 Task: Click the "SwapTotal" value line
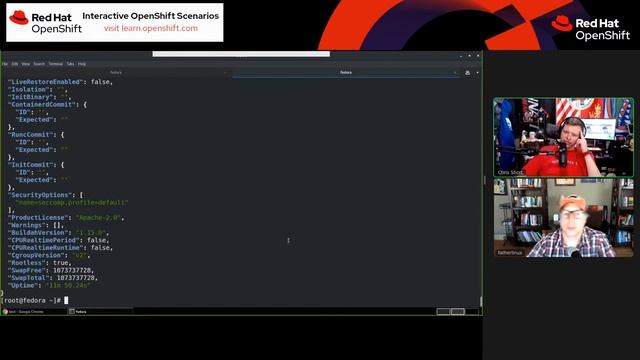[53, 278]
